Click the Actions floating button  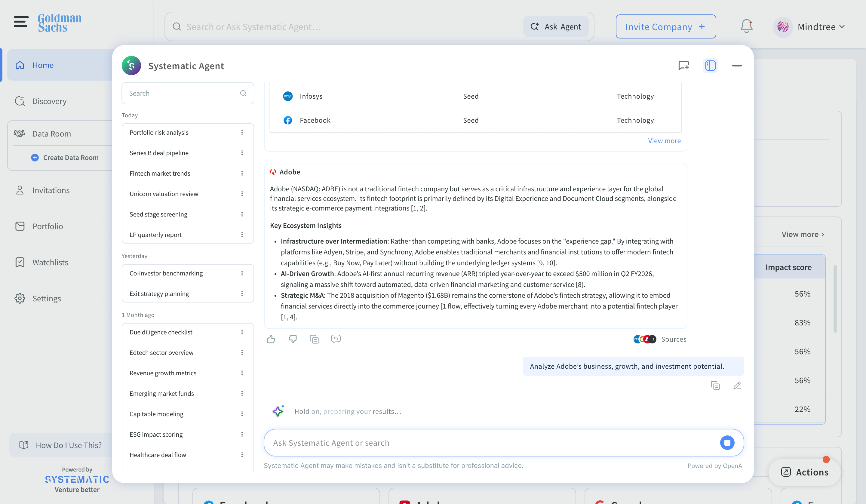coord(804,472)
